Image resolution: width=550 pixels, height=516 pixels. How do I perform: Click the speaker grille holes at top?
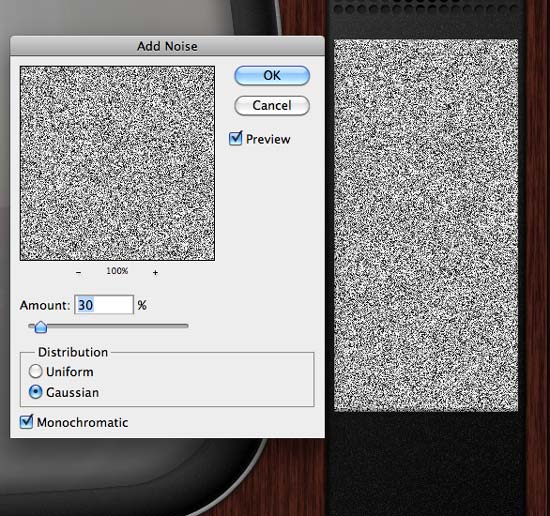pyautogui.click(x=426, y=8)
